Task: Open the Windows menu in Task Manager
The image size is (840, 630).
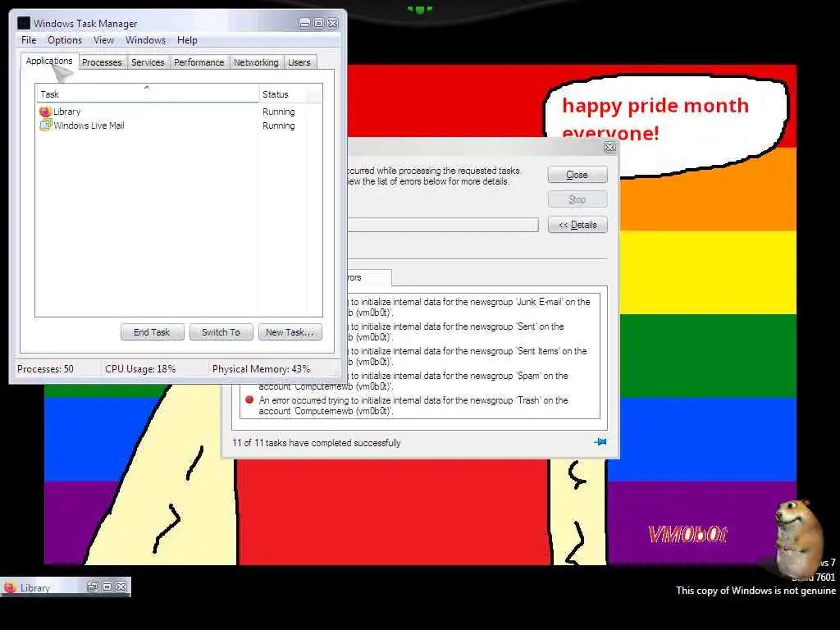Action: (145, 40)
